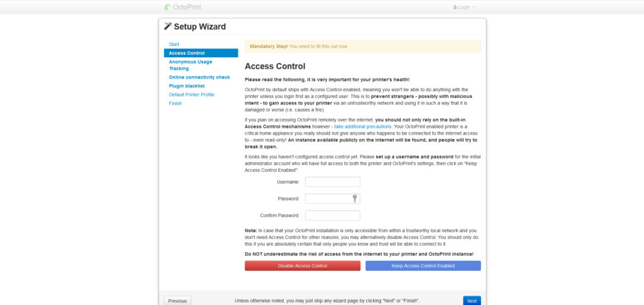Image resolution: width=644 pixels, height=305 pixels.
Task: Click the Confirm Password label
Action: pos(279,216)
